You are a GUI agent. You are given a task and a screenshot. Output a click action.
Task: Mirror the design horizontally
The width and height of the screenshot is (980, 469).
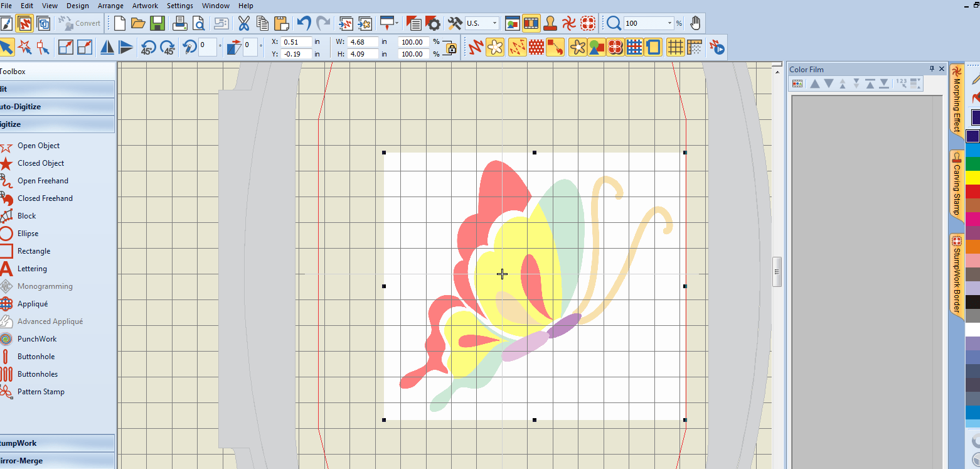coord(107,46)
